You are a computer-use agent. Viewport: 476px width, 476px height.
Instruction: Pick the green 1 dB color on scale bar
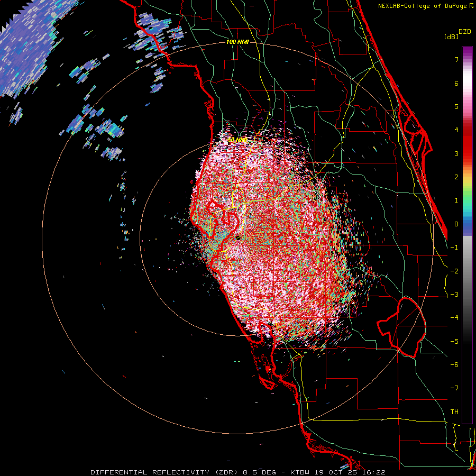pos(467,200)
